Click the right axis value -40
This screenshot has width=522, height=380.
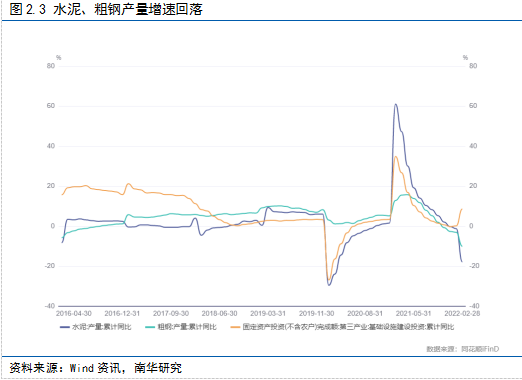474,306
